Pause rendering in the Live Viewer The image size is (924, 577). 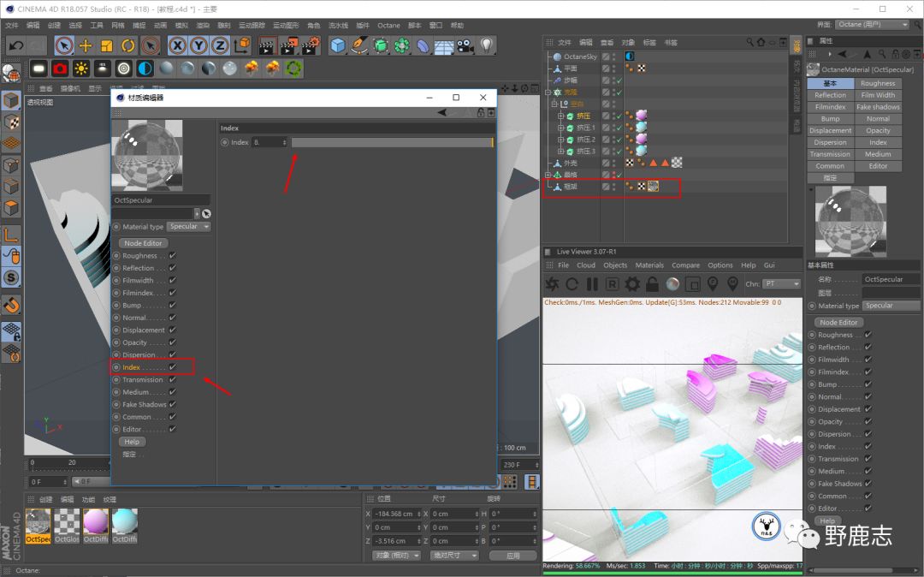click(x=592, y=284)
